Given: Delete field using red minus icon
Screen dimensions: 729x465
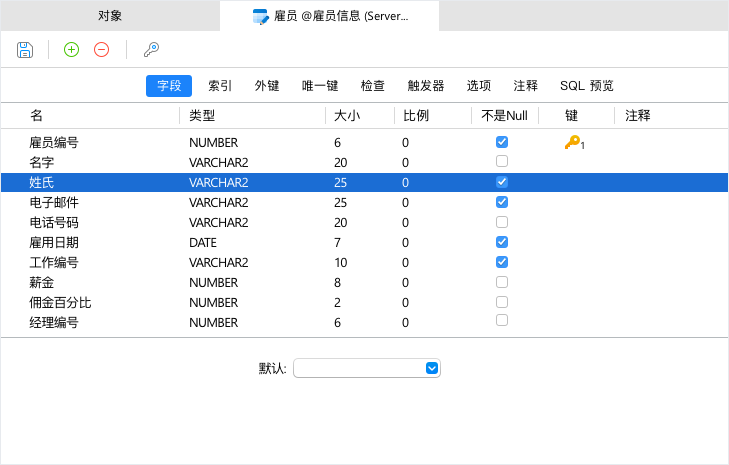Looking at the screenshot, I should (101, 50).
